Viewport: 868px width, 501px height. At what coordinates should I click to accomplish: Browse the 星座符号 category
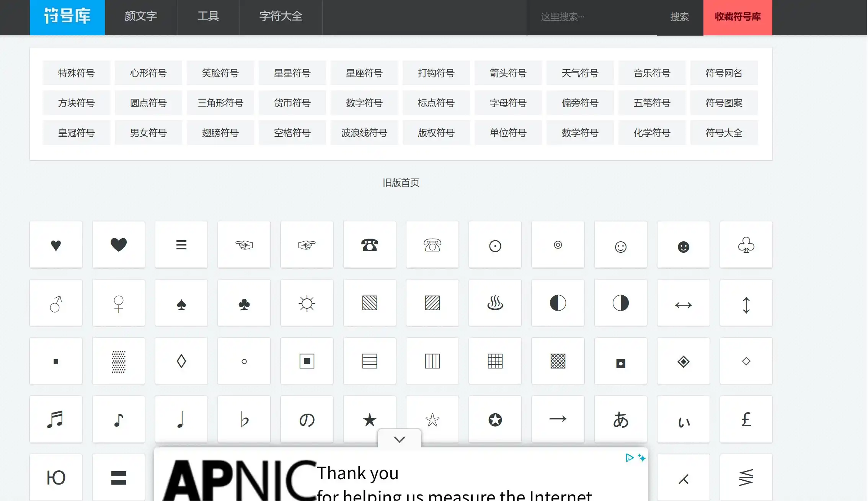(364, 73)
